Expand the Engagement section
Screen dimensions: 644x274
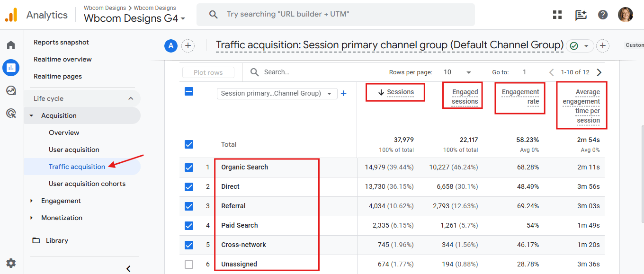tap(61, 200)
